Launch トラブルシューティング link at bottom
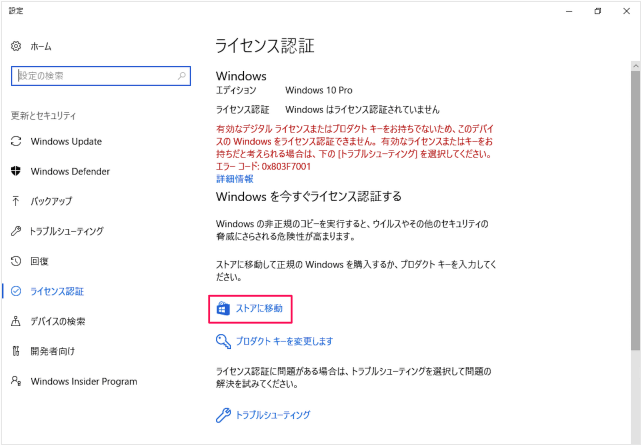This screenshot has width=641, height=445. [x=273, y=414]
